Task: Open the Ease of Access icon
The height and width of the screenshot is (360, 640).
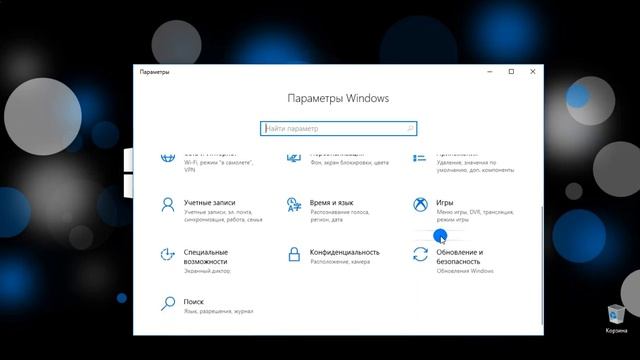Action: pos(168,254)
